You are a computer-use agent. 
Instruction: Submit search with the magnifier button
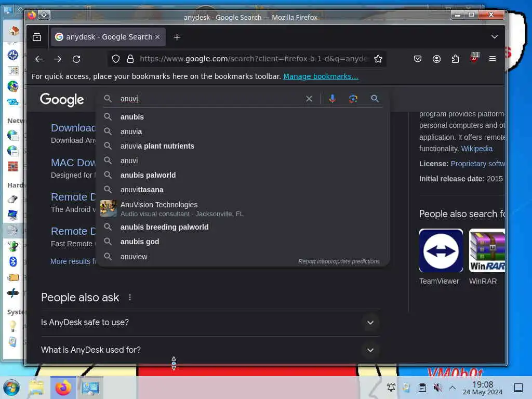coord(375,99)
